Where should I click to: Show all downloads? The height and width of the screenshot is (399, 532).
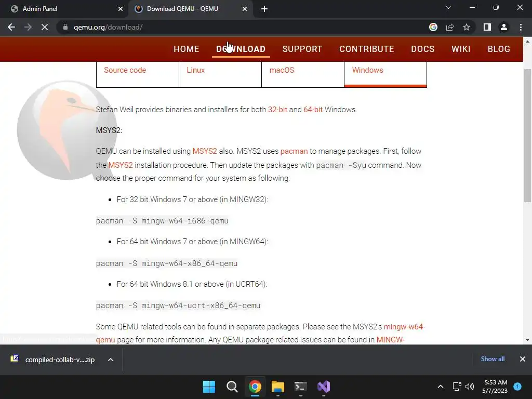pos(493,359)
